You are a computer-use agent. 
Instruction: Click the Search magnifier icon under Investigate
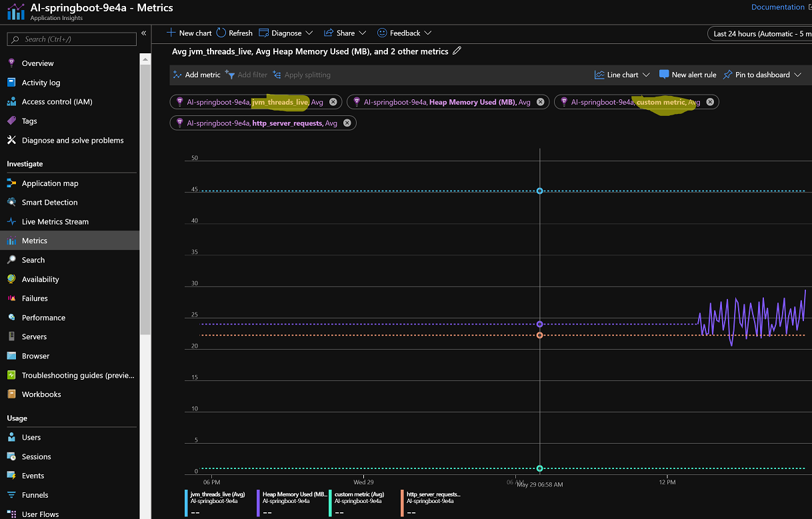click(11, 260)
